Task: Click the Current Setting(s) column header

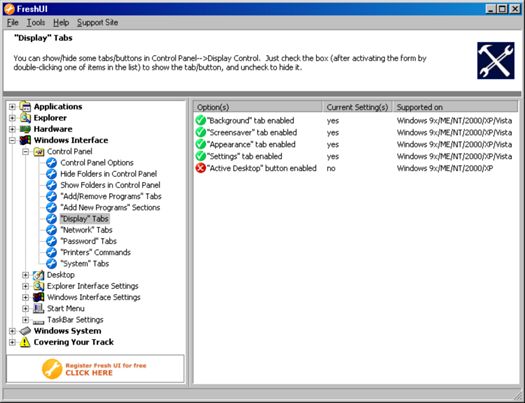Action: click(357, 107)
